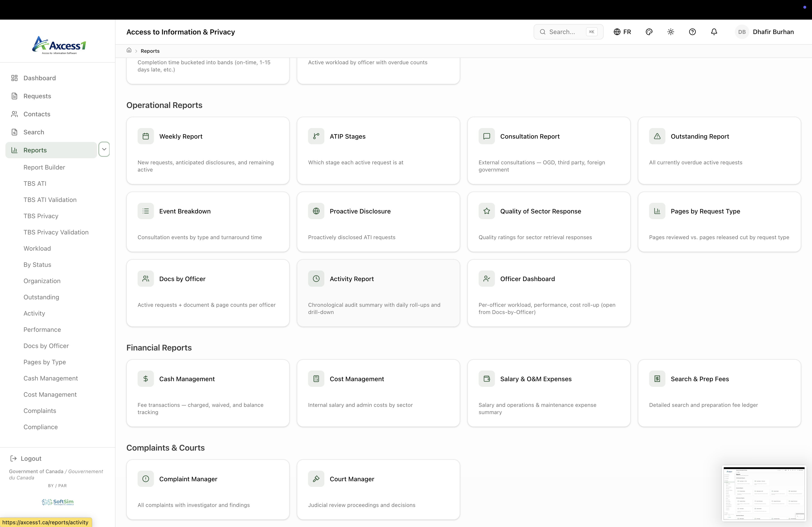Screen dimensions: 812x527
Task: Click the Quality of Sector Response star icon
Action: [487, 211]
